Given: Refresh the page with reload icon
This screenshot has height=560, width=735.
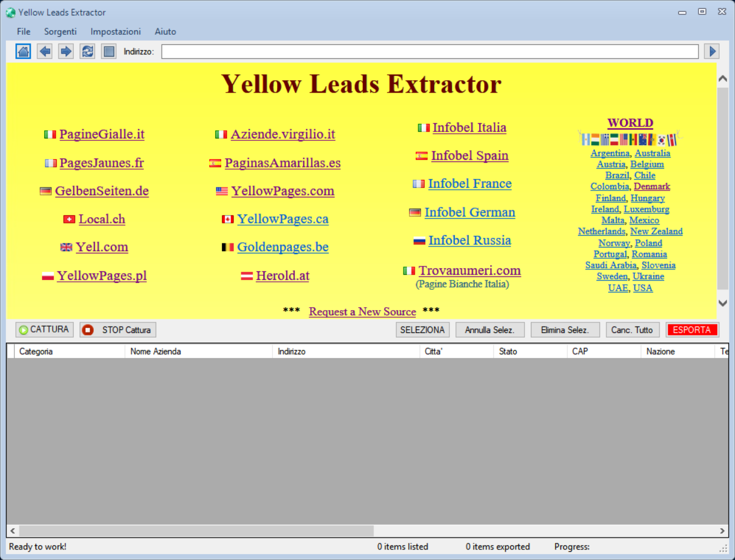Looking at the screenshot, I should [87, 51].
